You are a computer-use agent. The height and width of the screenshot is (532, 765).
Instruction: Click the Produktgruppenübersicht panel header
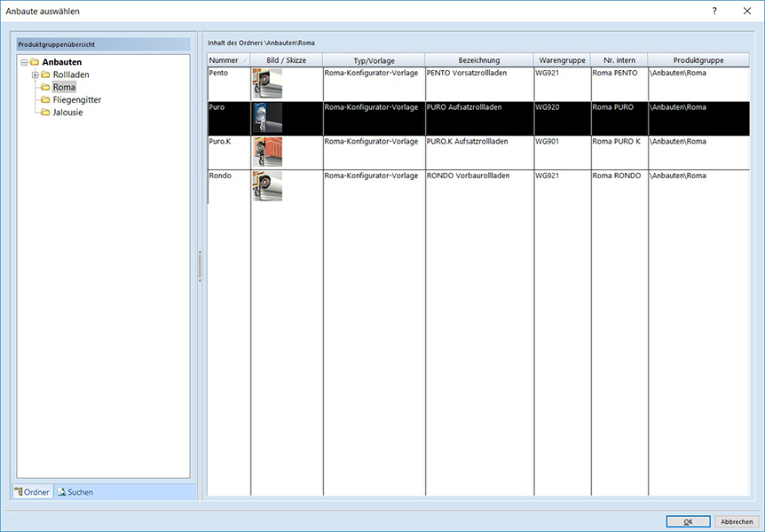click(x=103, y=44)
